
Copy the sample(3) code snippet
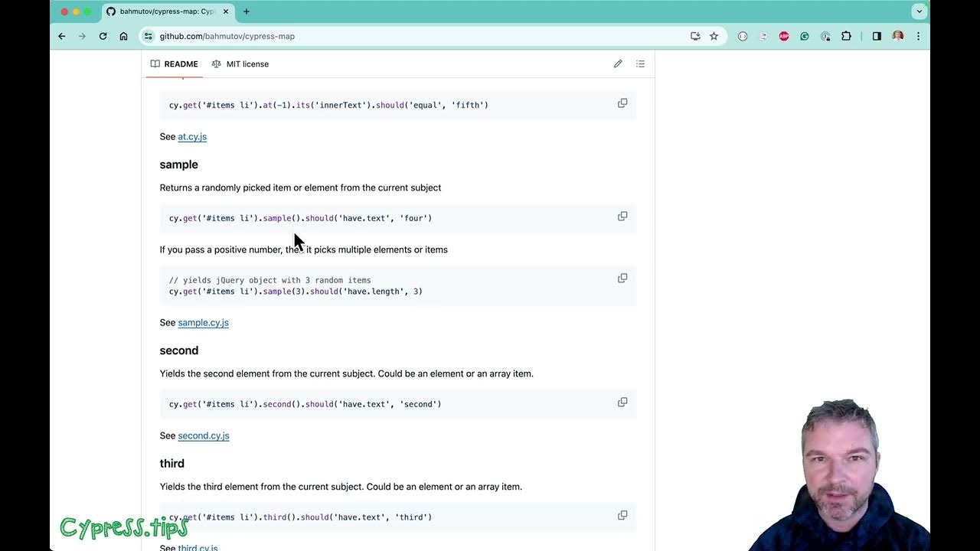click(x=622, y=279)
